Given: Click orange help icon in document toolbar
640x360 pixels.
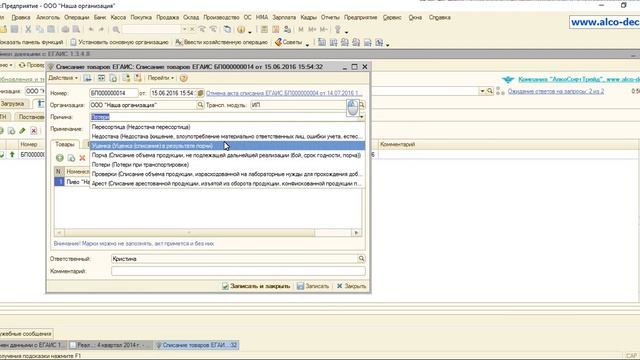Looking at the screenshot, I should tap(184, 78).
